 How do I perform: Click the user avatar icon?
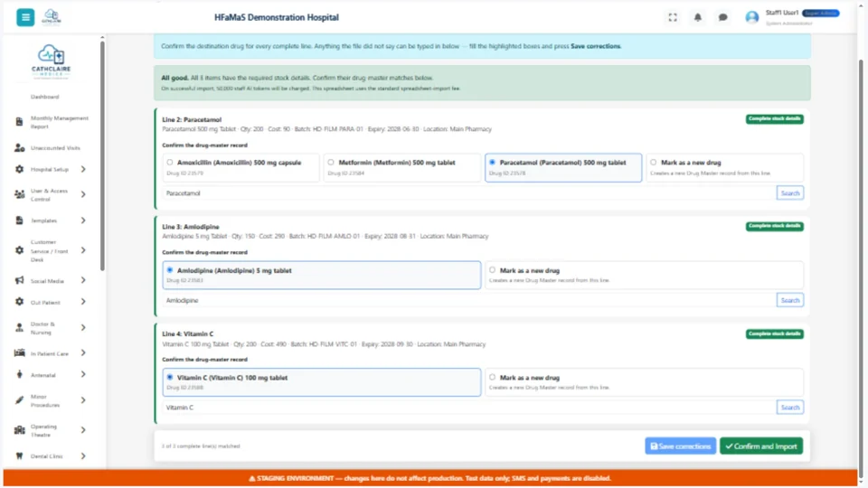751,18
